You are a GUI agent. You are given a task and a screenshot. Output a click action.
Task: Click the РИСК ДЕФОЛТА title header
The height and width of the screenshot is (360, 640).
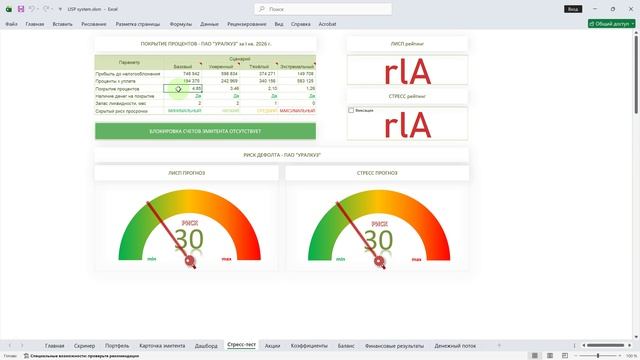[282, 155]
